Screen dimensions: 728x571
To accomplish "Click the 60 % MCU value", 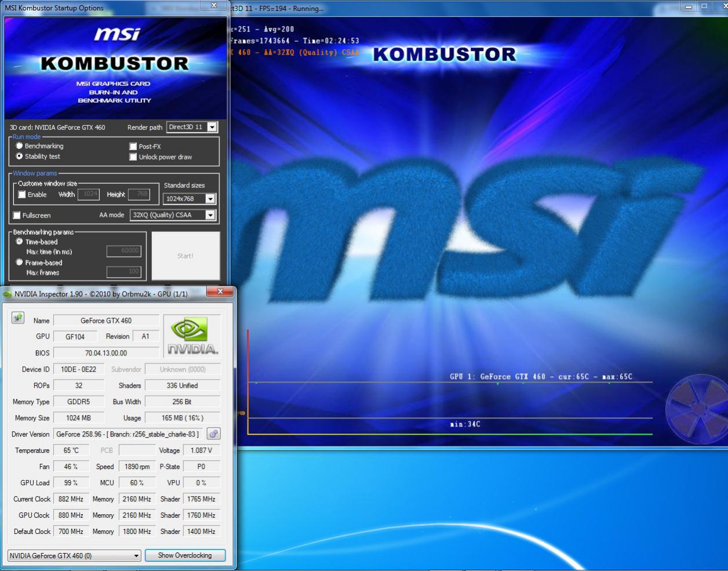I will [x=137, y=483].
